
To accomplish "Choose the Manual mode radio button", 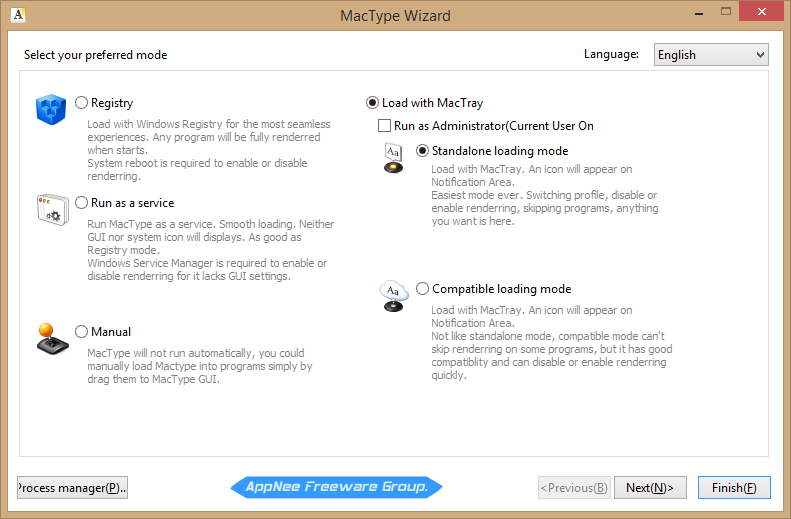I will 81,331.
